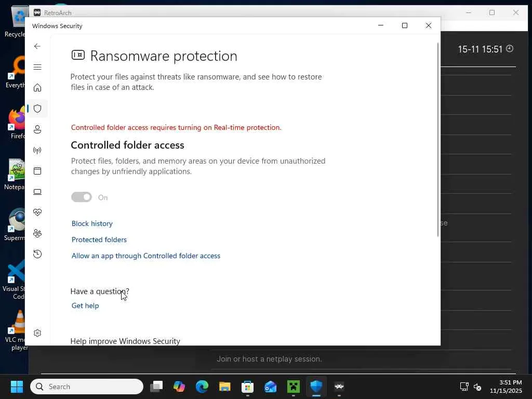
Task: Click the Help improve Windows Security heading
Action: 125,341
